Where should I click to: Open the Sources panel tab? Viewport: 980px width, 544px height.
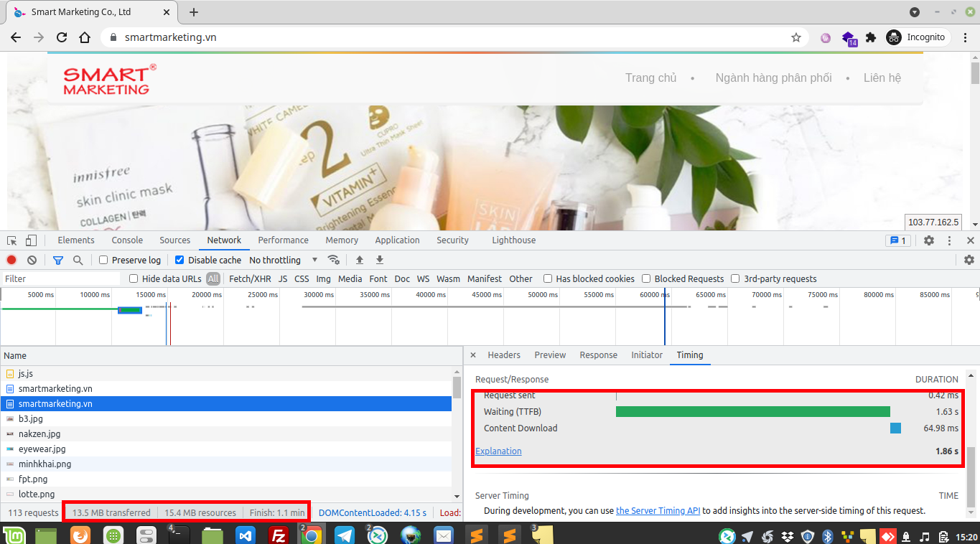click(175, 240)
